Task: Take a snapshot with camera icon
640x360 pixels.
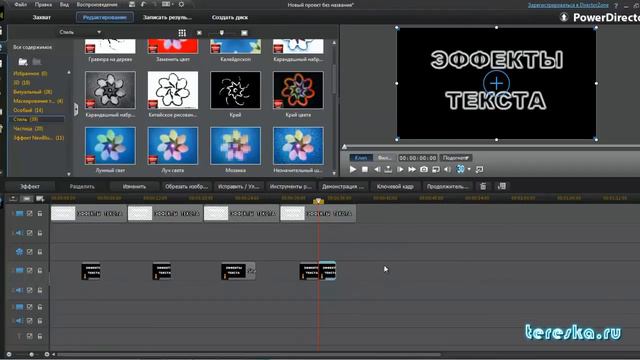Action: click(x=424, y=169)
